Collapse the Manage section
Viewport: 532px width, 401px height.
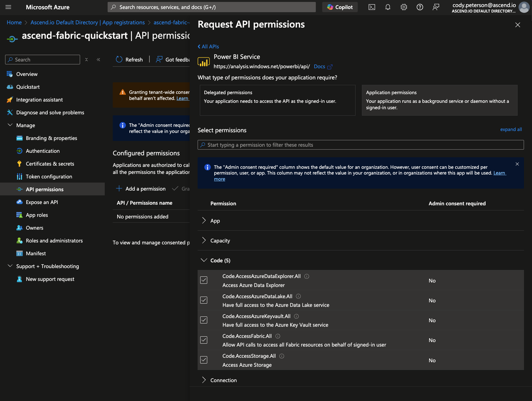point(10,125)
